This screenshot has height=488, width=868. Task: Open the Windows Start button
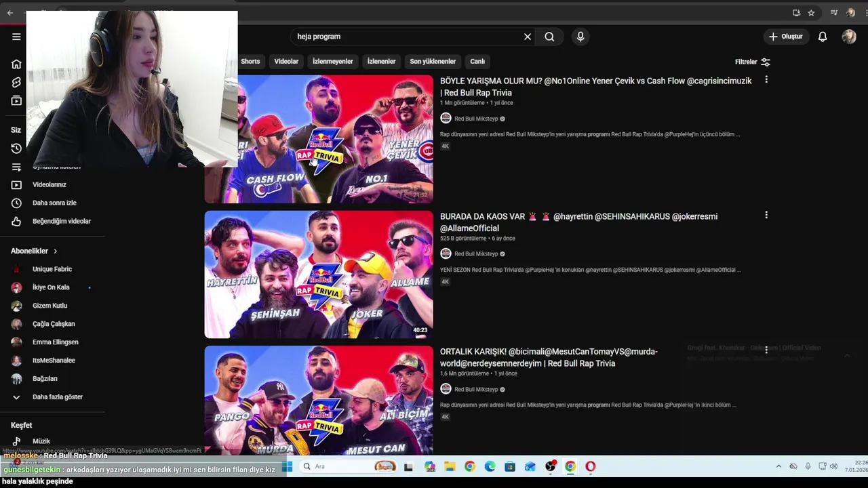tap(287, 466)
